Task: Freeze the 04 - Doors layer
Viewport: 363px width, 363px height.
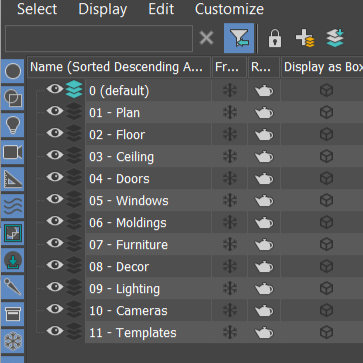Action: 230,178
